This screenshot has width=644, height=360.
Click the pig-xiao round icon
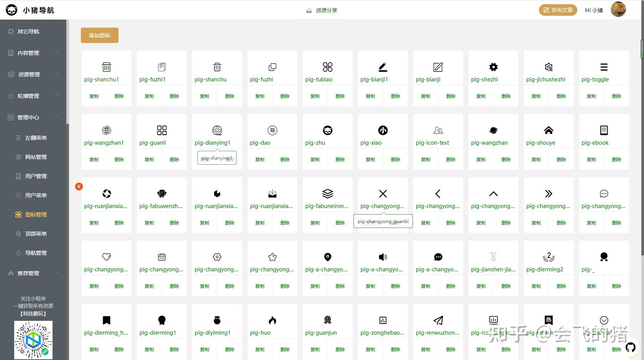pyautogui.click(x=383, y=130)
